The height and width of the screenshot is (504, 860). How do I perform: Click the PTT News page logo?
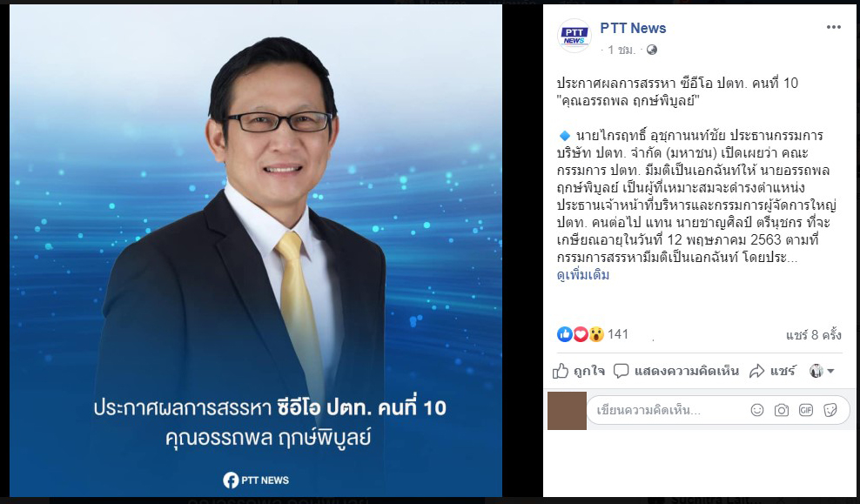[574, 37]
